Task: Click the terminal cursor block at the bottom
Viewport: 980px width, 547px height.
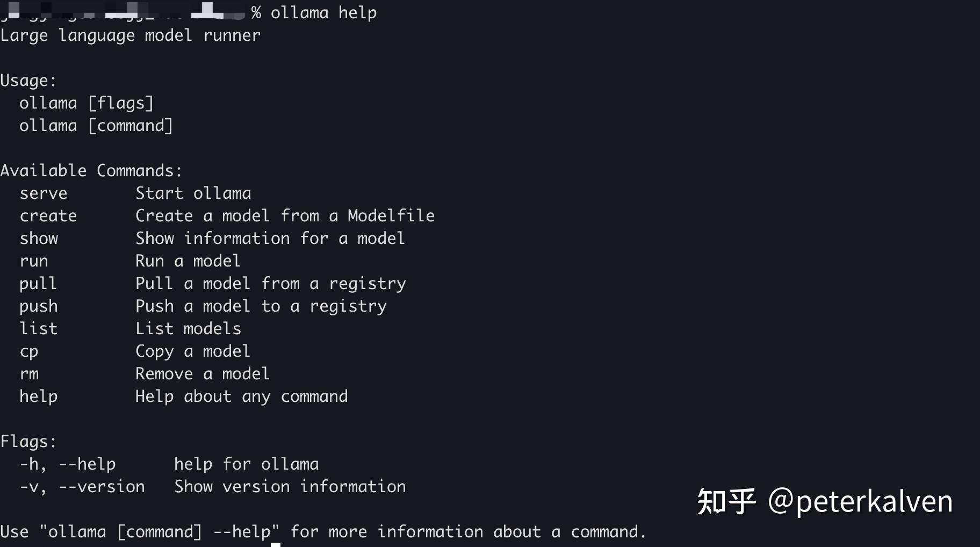Action: point(276,544)
